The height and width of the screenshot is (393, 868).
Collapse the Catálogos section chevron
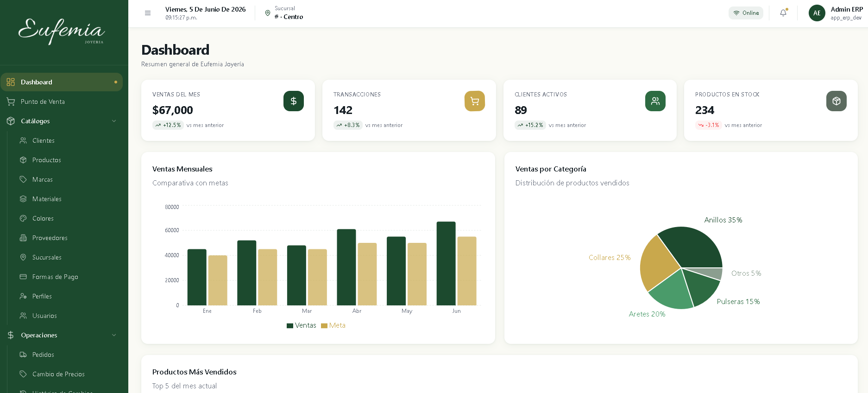pos(114,121)
